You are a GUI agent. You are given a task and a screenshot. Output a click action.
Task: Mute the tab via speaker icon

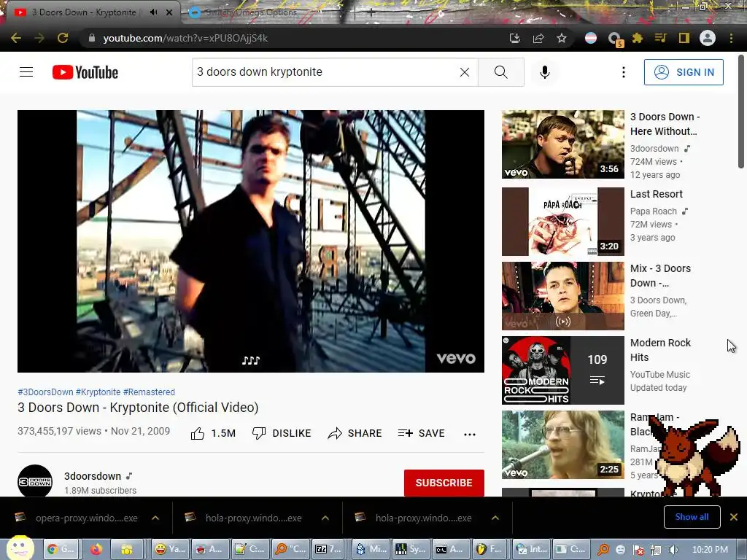tap(153, 12)
